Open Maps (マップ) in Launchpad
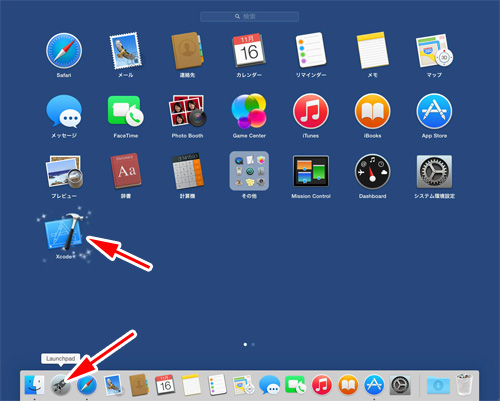This screenshot has width=500, height=401. (434, 51)
